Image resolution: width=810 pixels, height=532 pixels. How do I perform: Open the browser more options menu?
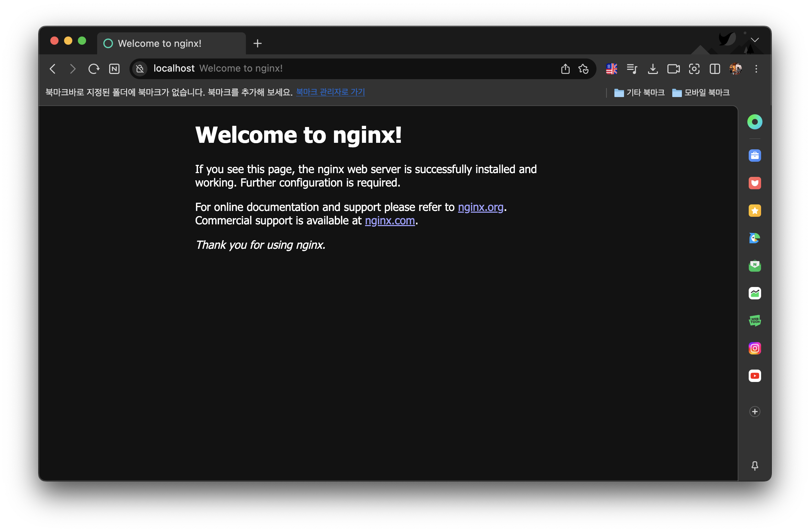(756, 69)
